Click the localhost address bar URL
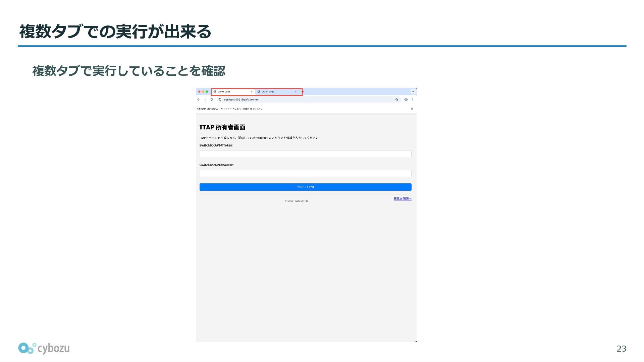The width and height of the screenshot is (644, 362). point(241,100)
